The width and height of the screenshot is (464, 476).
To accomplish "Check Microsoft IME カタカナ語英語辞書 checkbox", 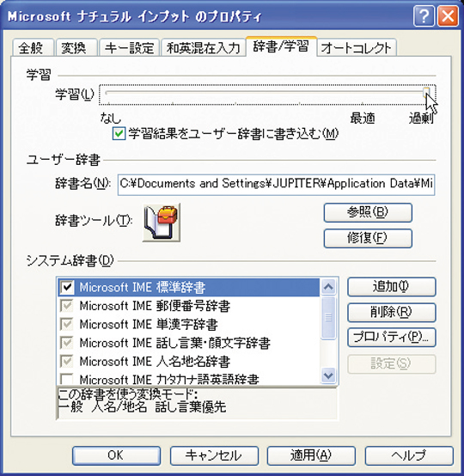I will click(67, 379).
